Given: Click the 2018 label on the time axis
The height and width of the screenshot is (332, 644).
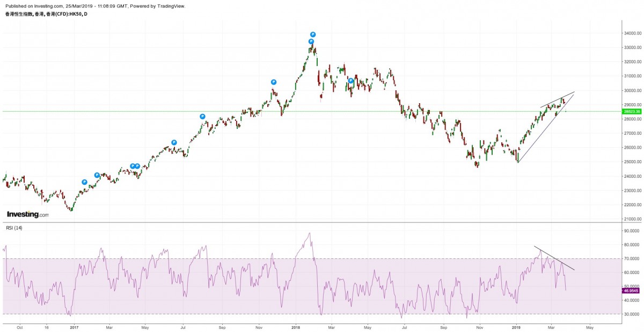Looking at the screenshot, I should click(296, 326).
